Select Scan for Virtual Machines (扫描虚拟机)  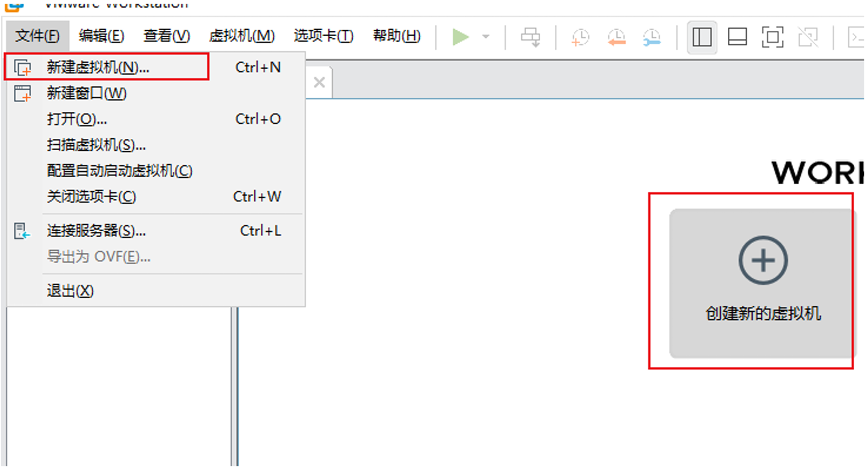click(x=96, y=145)
